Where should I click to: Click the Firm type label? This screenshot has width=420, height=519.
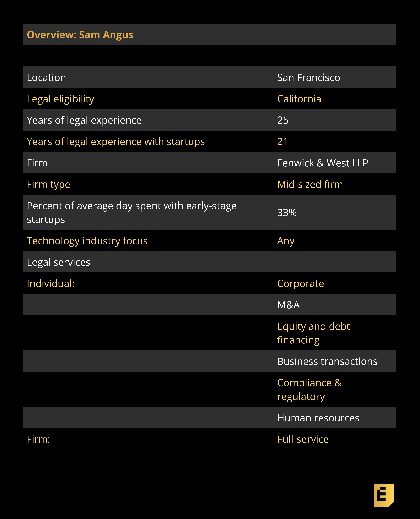(48, 185)
